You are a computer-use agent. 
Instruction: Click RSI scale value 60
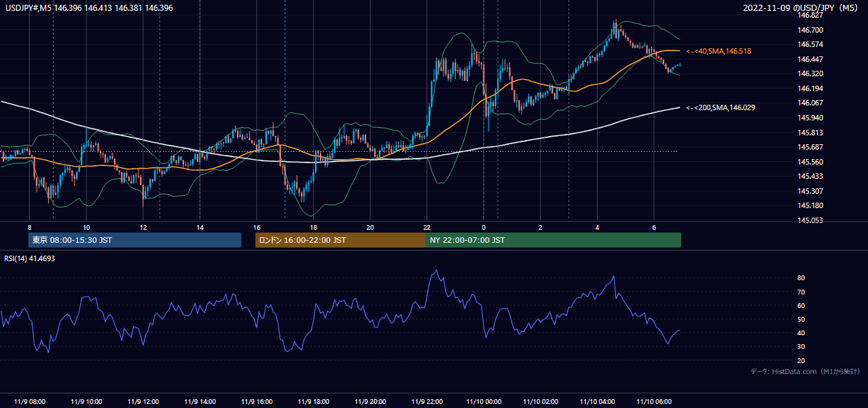(x=801, y=305)
